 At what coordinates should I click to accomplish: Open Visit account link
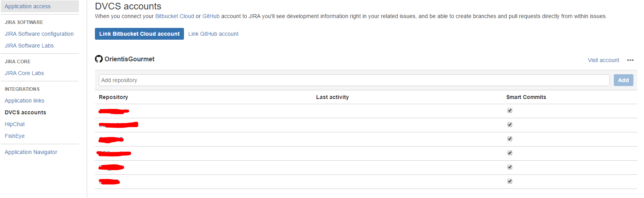604,60
